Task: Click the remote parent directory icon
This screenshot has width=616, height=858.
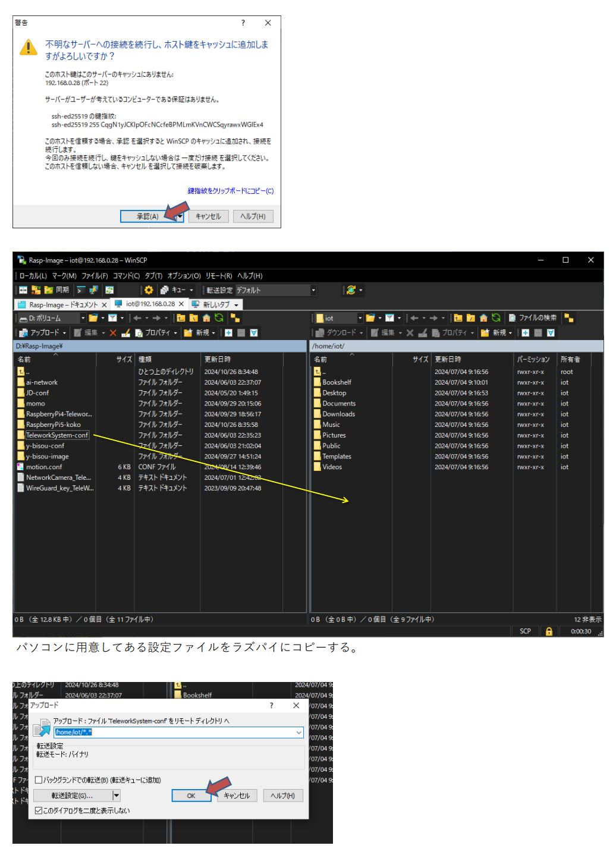Action: [458, 318]
